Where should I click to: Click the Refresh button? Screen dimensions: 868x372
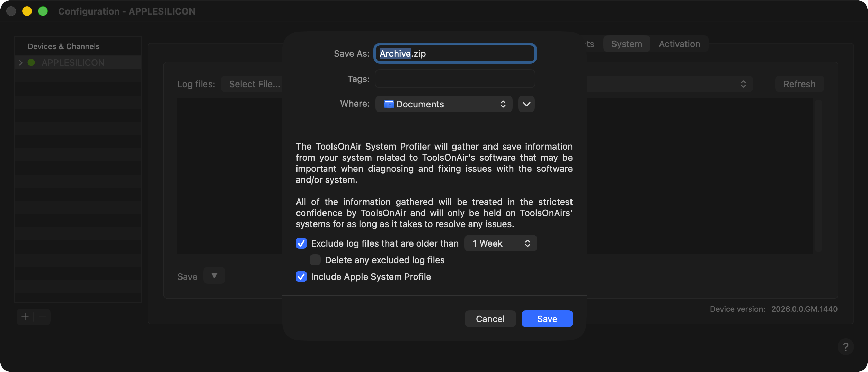point(799,84)
